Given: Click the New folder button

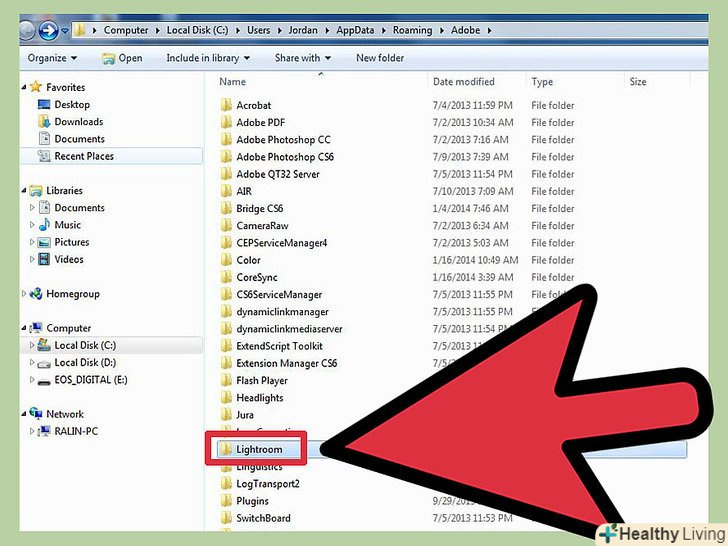Looking at the screenshot, I should [x=380, y=58].
